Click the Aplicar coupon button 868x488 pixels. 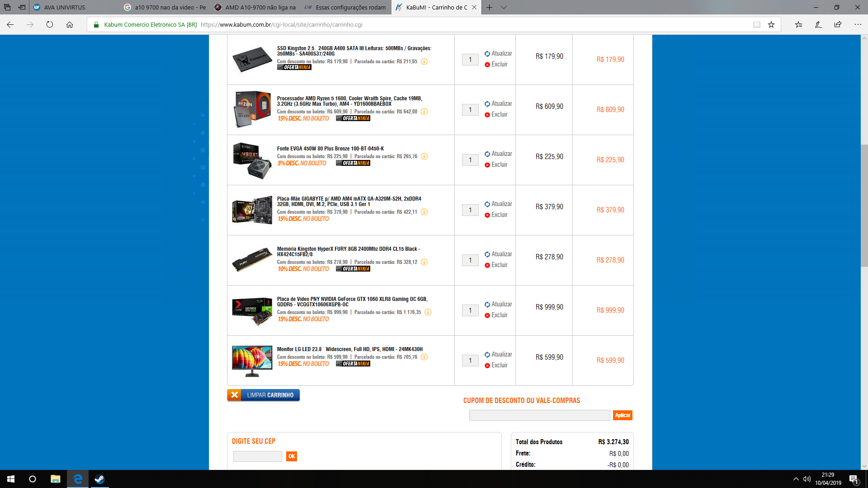pos(623,415)
